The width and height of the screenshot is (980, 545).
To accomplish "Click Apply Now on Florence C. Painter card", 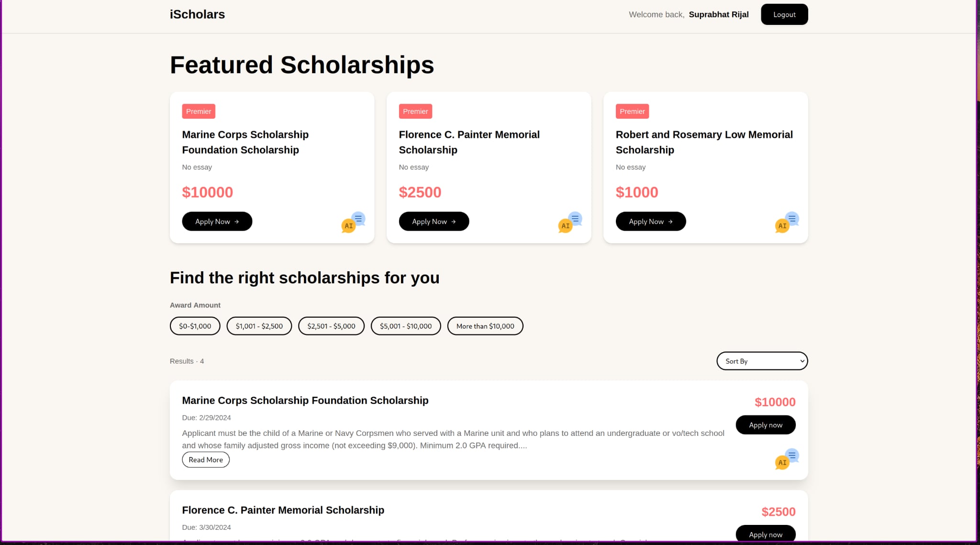I will (434, 222).
